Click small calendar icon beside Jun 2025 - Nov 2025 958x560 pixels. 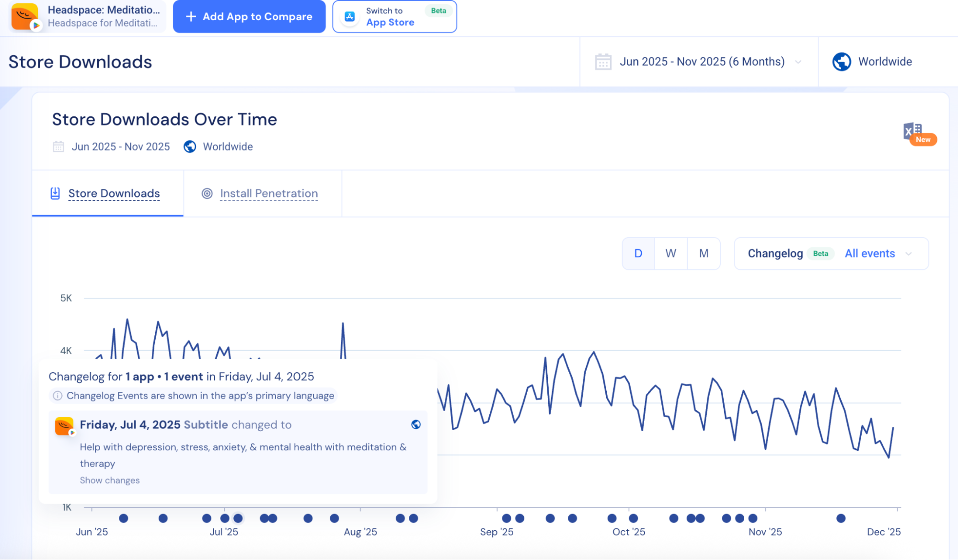click(x=58, y=147)
